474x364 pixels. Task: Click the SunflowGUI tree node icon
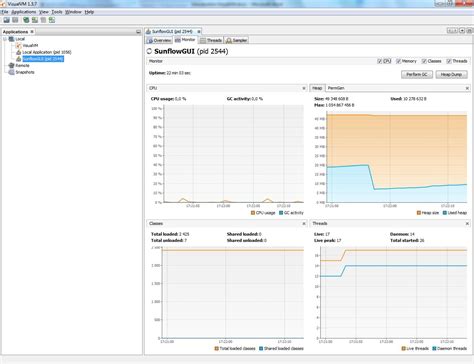pyautogui.click(x=19, y=59)
